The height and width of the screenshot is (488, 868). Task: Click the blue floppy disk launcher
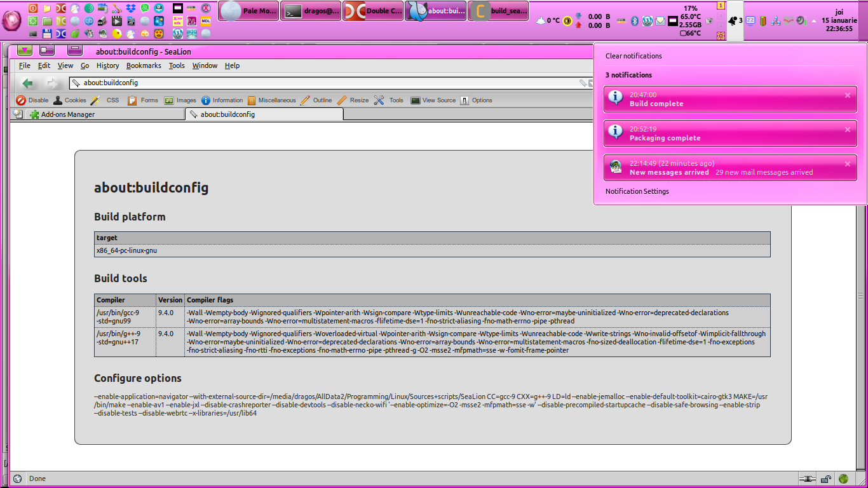coord(47,34)
